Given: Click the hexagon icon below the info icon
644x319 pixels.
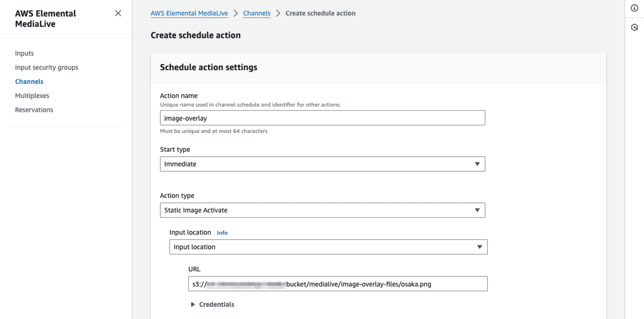Looking at the screenshot, I should coord(634,27).
